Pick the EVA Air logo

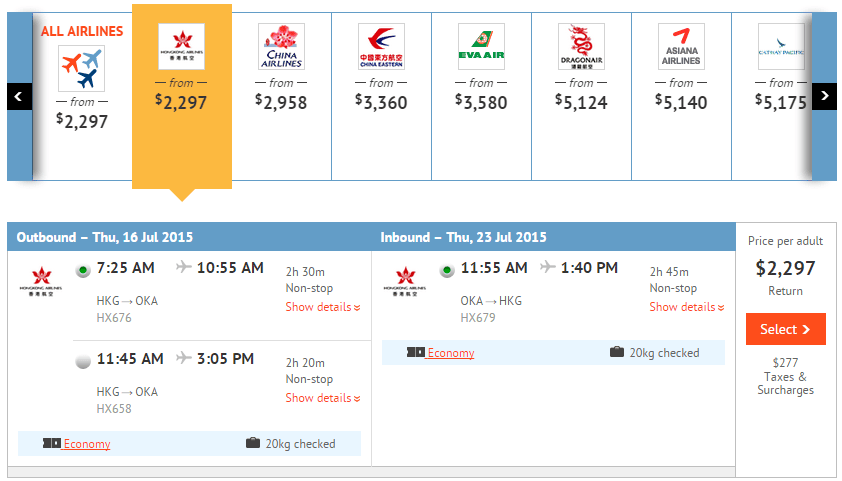point(481,47)
